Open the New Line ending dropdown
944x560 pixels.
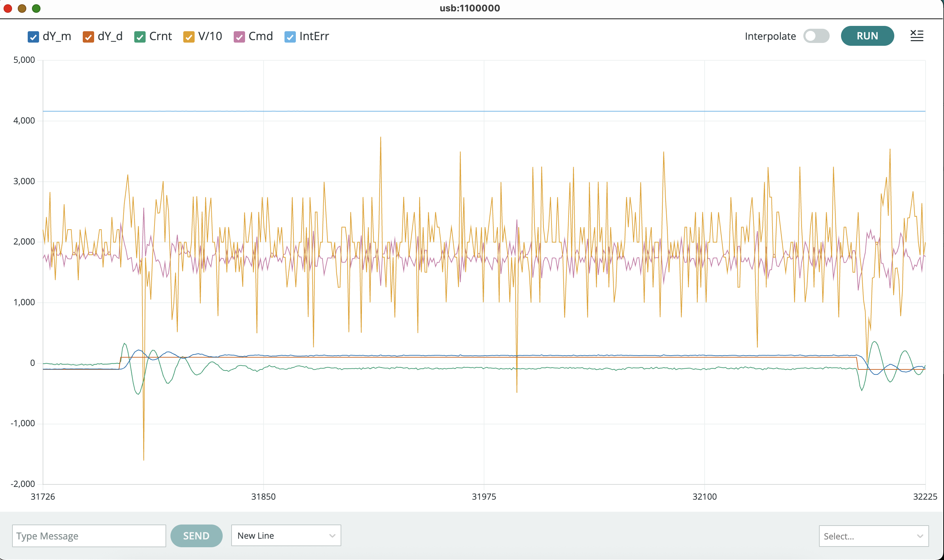(x=286, y=536)
